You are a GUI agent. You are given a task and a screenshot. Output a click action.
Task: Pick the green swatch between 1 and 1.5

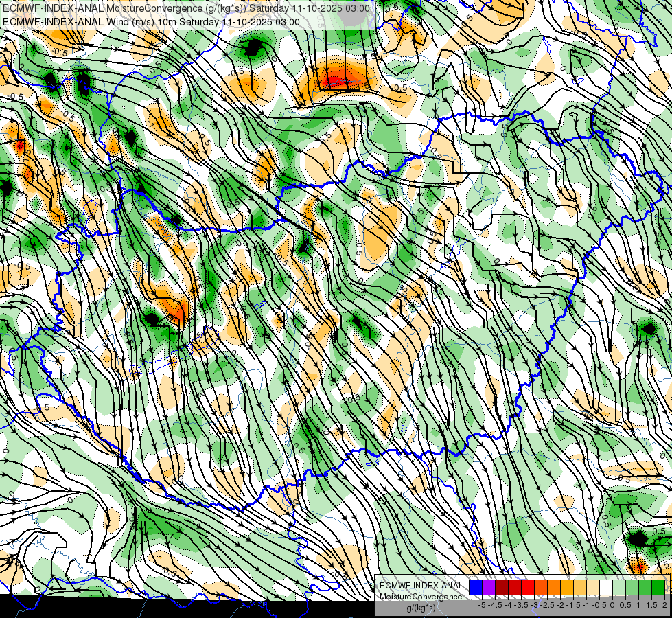point(645,587)
